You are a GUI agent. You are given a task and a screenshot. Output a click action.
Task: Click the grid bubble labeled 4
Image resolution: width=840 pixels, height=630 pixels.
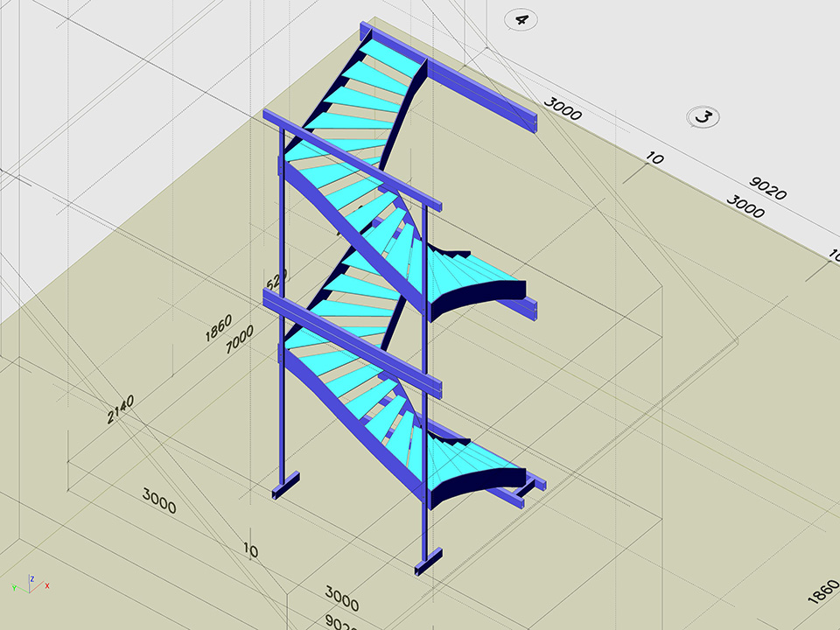coord(521,20)
